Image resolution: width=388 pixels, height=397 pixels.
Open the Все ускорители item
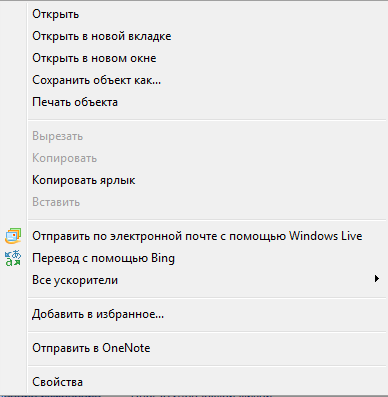coord(207,280)
